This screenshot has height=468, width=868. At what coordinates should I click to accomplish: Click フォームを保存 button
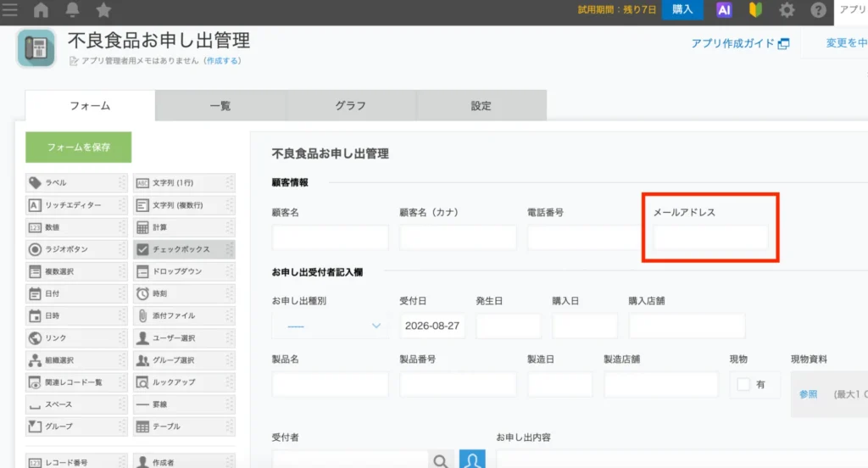click(79, 148)
